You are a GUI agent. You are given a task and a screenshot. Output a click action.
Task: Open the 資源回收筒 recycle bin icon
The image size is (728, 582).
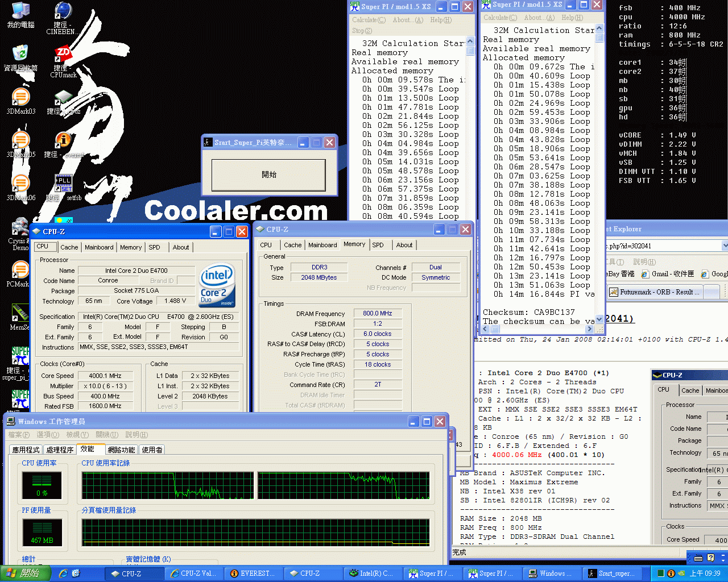pos(21,58)
